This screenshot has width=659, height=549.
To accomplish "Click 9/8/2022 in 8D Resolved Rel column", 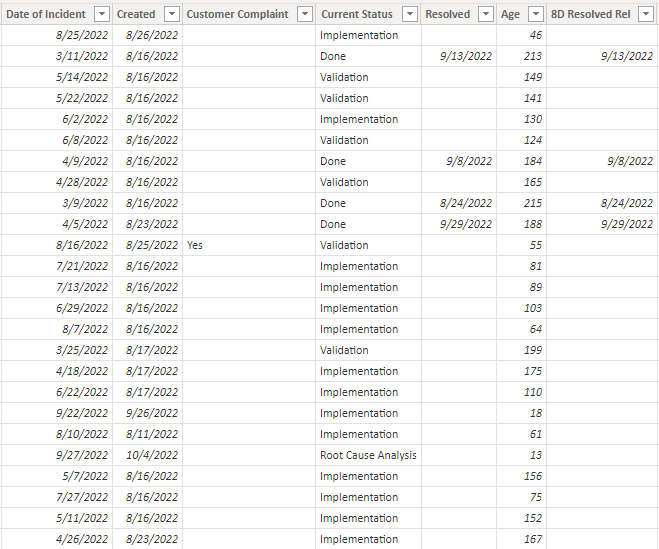I will click(x=602, y=161).
